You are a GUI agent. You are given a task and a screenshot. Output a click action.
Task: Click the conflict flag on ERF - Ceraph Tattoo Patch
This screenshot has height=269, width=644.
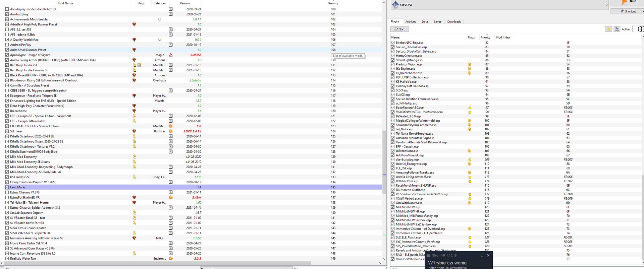(x=135, y=121)
